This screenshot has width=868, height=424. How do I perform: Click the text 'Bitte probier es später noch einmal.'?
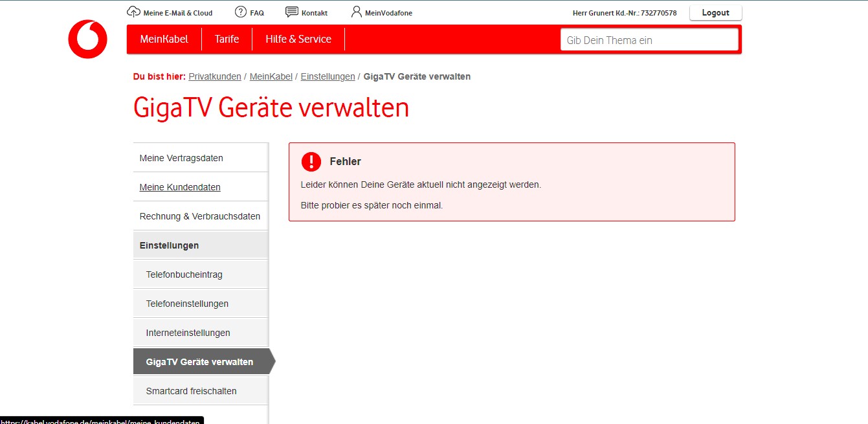372,206
